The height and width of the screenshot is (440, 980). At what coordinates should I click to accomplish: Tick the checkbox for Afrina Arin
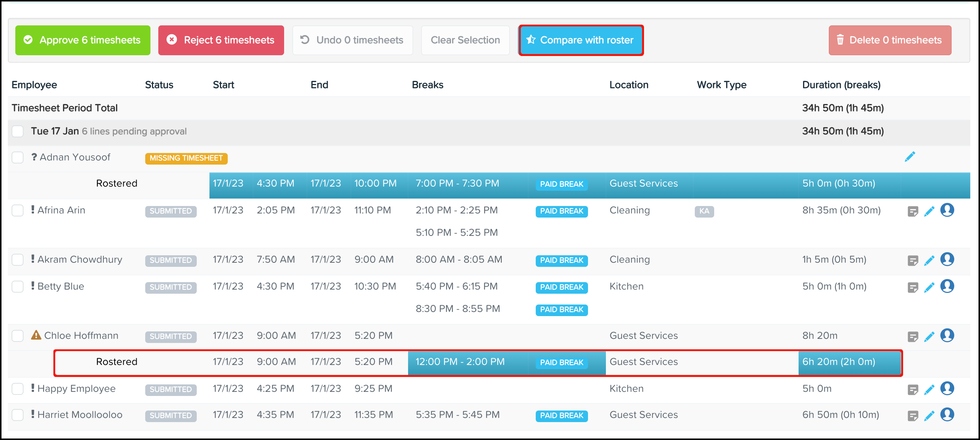18,210
